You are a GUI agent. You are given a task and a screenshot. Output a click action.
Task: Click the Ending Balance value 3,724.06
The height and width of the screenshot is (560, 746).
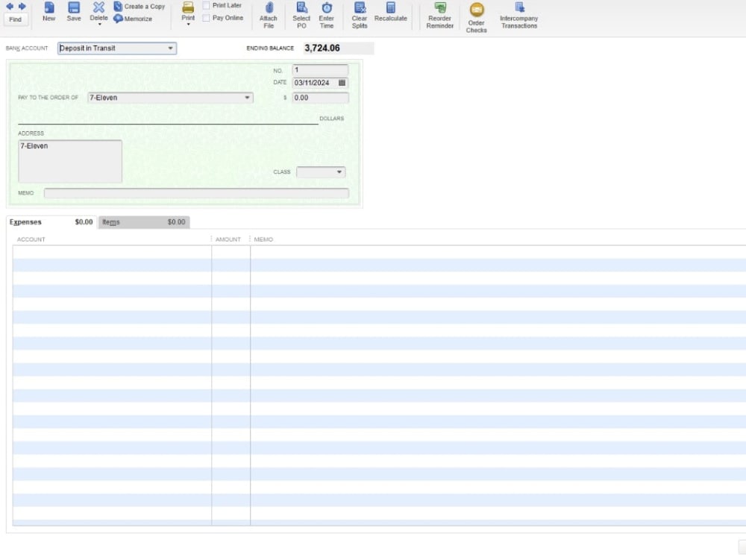(322, 48)
